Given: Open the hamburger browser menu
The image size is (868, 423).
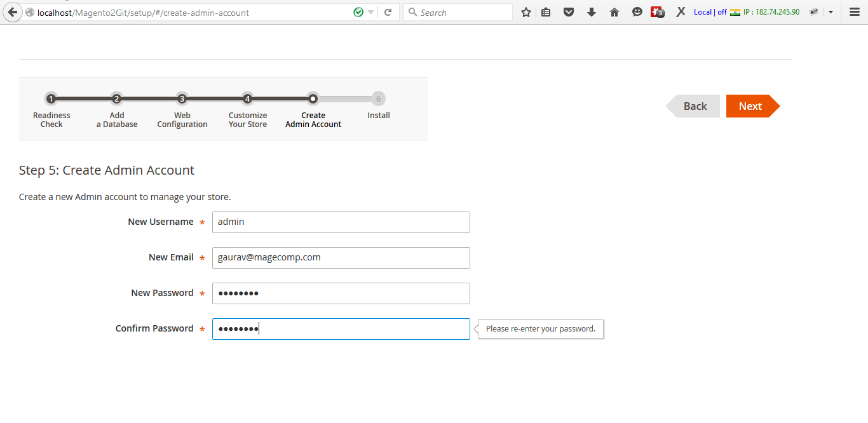Looking at the screenshot, I should pyautogui.click(x=854, y=12).
